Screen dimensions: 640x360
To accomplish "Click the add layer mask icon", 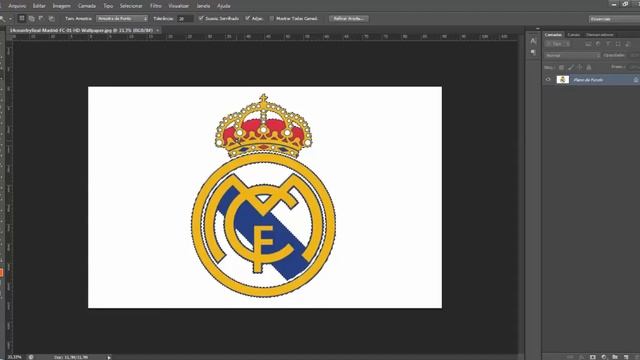I will [x=593, y=357].
